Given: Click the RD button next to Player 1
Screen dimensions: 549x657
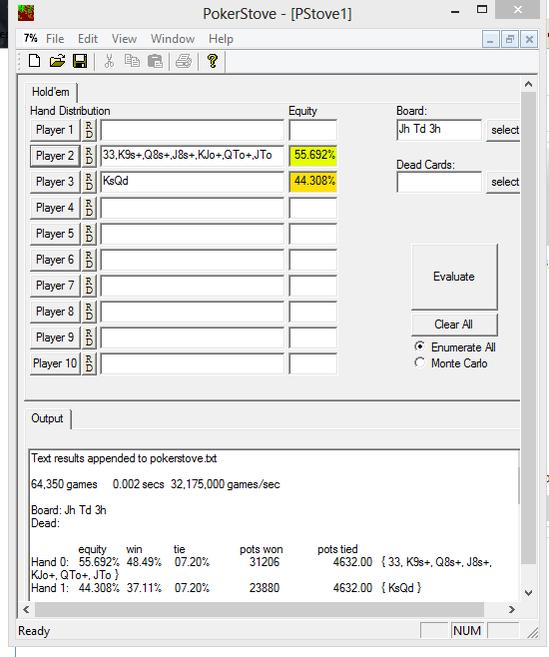Looking at the screenshot, I should click(89, 130).
